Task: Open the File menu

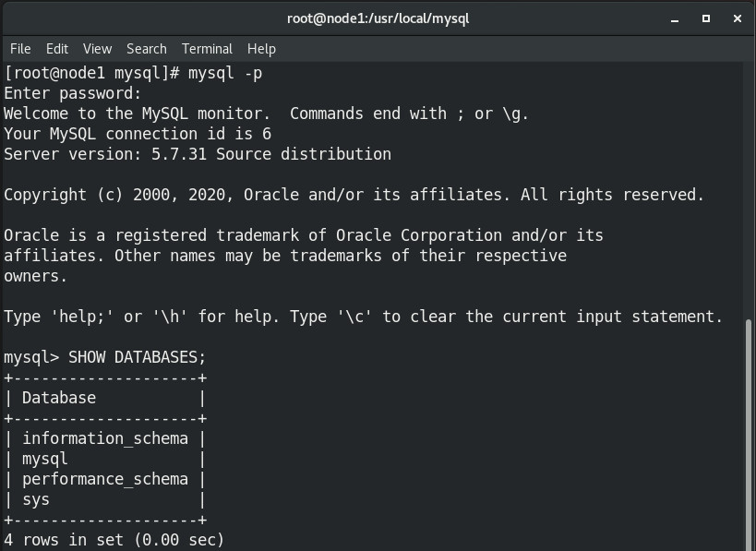Action: point(20,49)
